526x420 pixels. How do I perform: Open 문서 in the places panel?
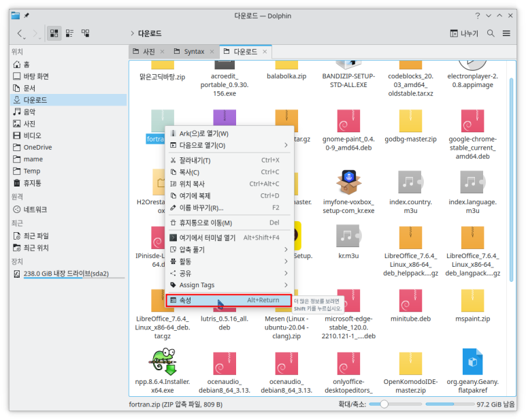tap(69, 88)
